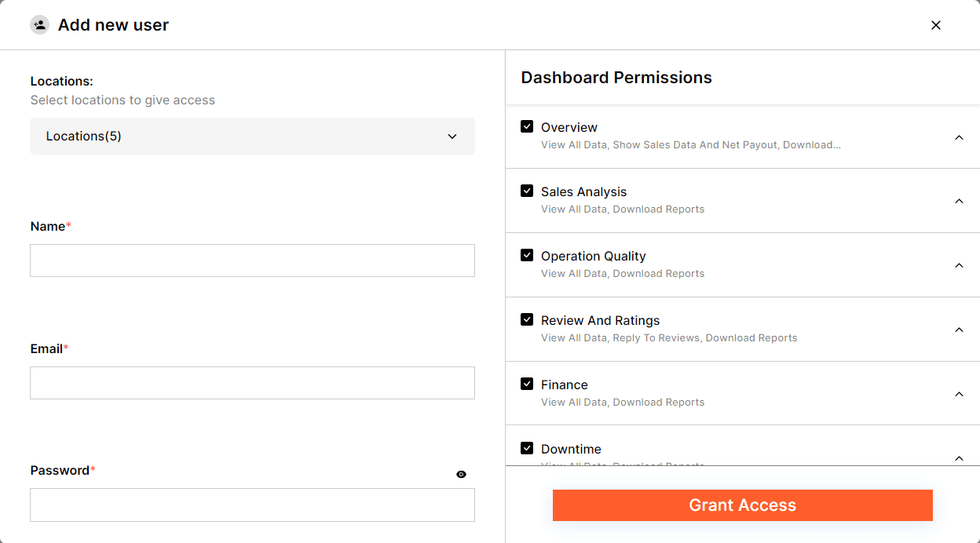
Task: Collapse the Downtime section chevron
Action: (959, 457)
